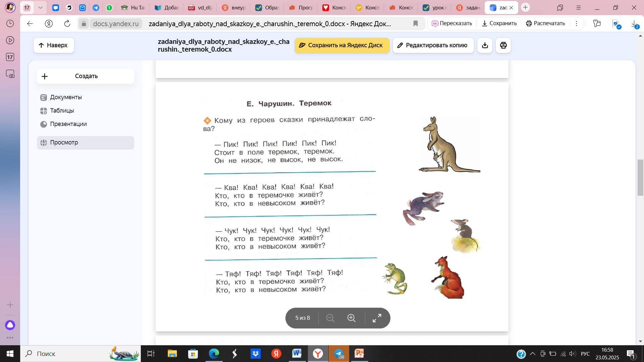Open the tabs panel icon
The width and height of the screenshot is (644, 362).
[560, 7]
